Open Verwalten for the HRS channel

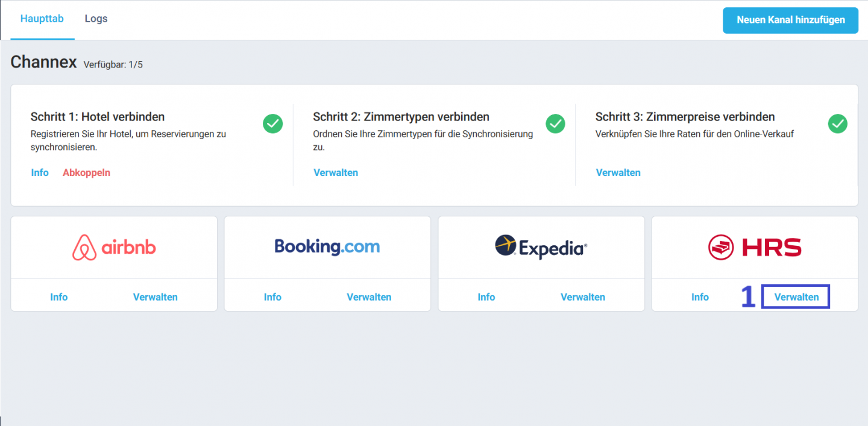[x=796, y=297]
